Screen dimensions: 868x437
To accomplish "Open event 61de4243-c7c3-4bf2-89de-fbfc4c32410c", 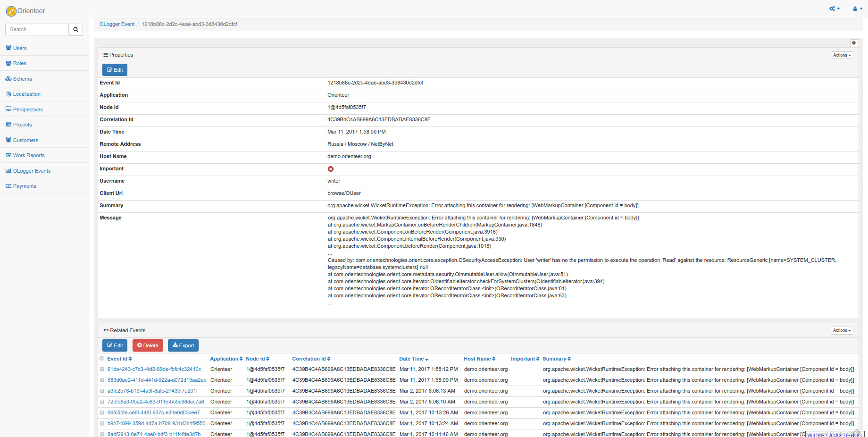I will coord(154,370).
